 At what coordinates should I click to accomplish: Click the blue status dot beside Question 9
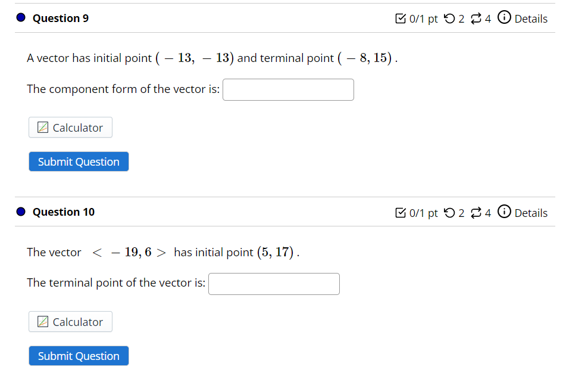tap(20, 17)
